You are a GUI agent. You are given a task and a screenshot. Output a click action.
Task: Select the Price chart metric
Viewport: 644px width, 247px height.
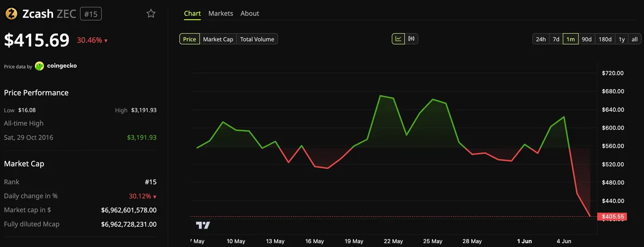[x=189, y=39]
